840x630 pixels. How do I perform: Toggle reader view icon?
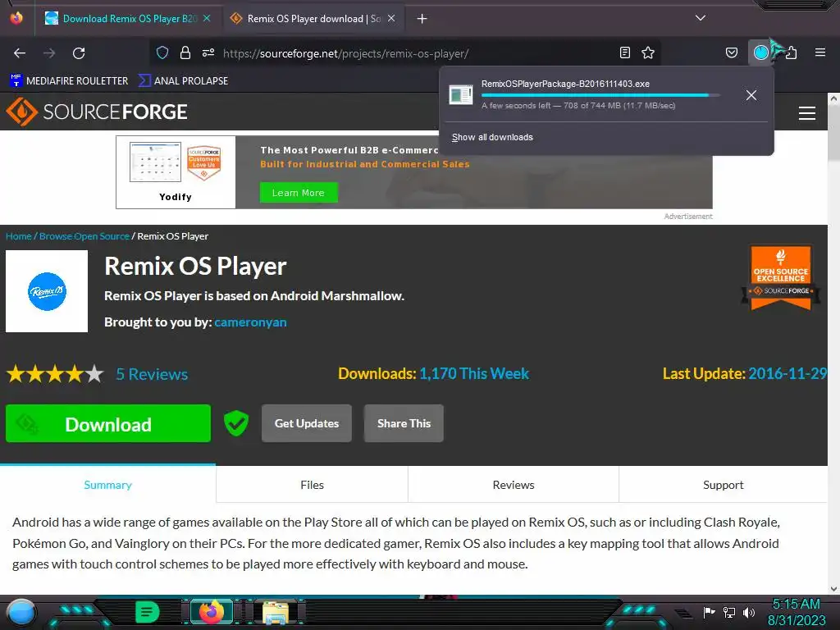click(x=624, y=52)
